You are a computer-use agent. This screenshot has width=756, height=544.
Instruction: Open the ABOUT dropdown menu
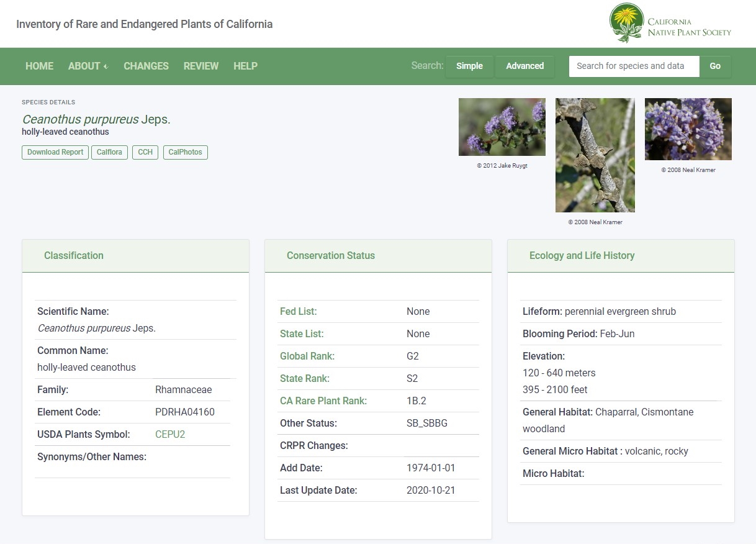(x=83, y=66)
